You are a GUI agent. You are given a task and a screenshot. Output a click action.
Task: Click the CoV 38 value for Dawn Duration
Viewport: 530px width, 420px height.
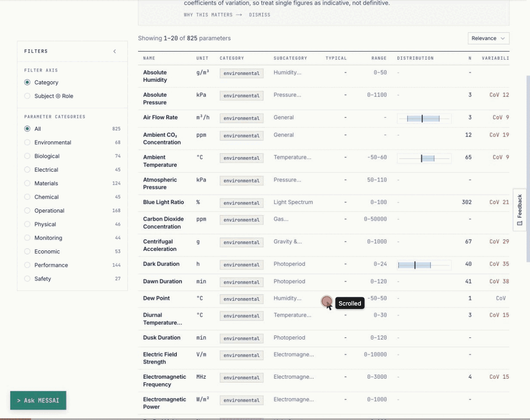(x=499, y=281)
